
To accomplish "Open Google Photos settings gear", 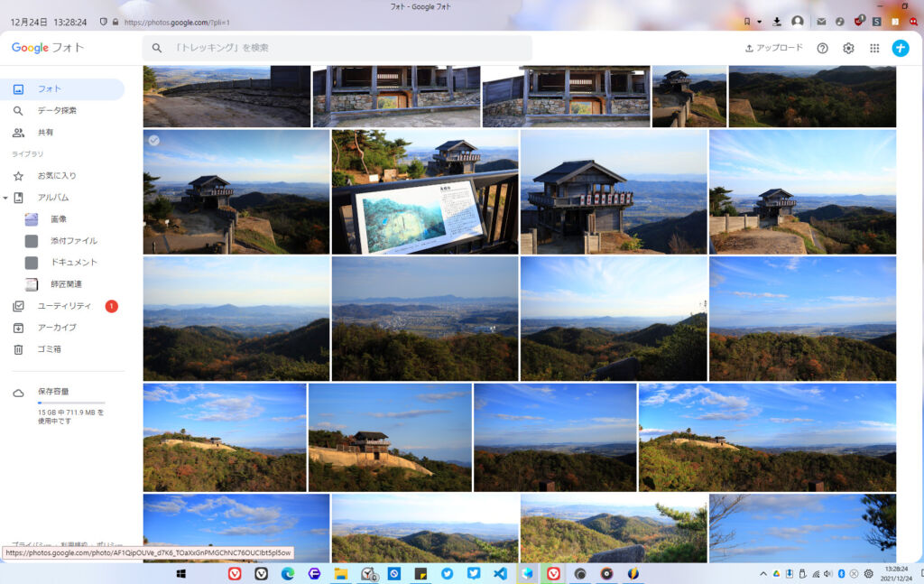I will [848, 49].
